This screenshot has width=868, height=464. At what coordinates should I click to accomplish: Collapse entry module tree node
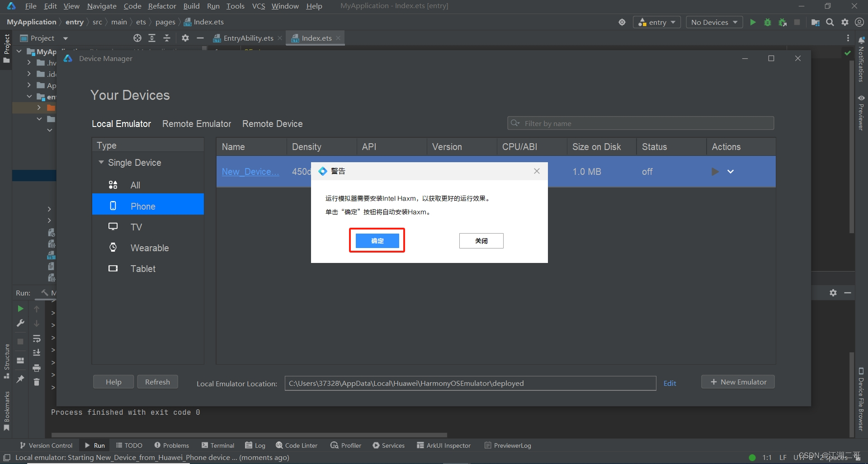[x=29, y=96]
